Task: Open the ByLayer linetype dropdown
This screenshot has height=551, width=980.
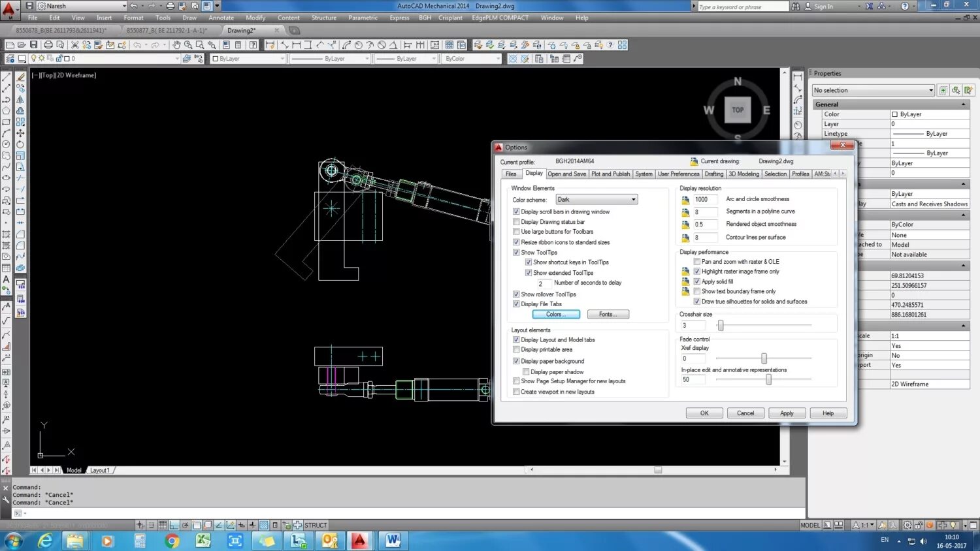Action: [x=330, y=59]
